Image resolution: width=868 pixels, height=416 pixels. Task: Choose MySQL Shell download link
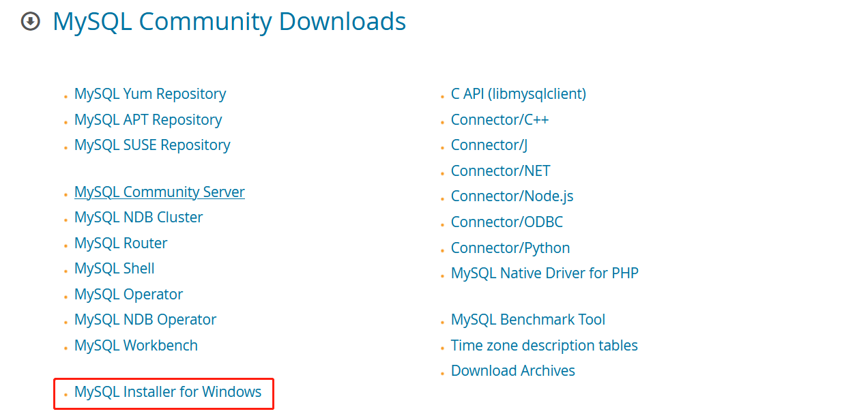(115, 269)
